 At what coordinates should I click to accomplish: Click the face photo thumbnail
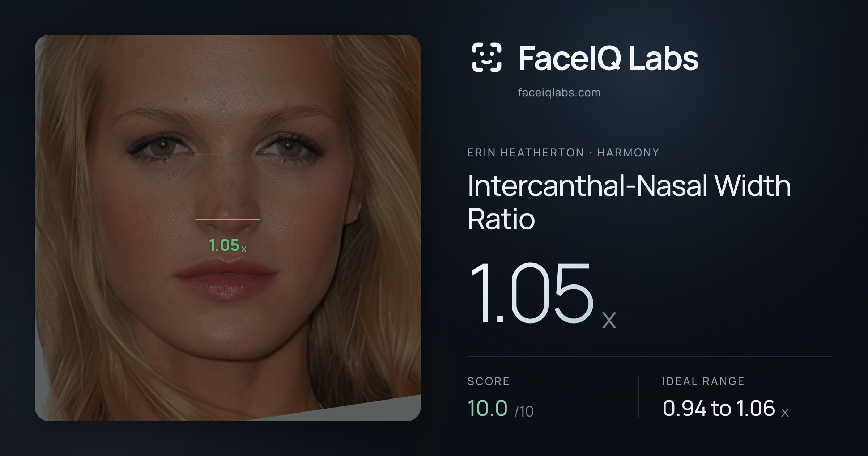coord(228,228)
